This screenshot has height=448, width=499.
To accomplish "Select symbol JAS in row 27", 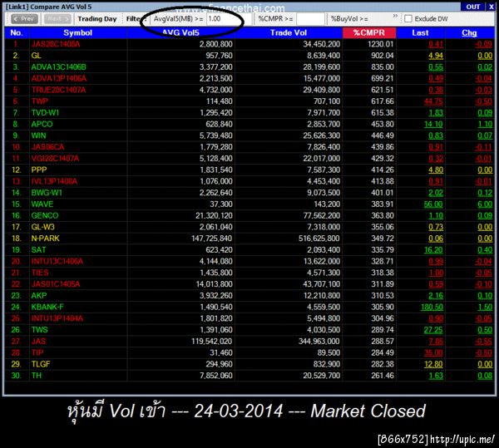I will click(38, 342).
